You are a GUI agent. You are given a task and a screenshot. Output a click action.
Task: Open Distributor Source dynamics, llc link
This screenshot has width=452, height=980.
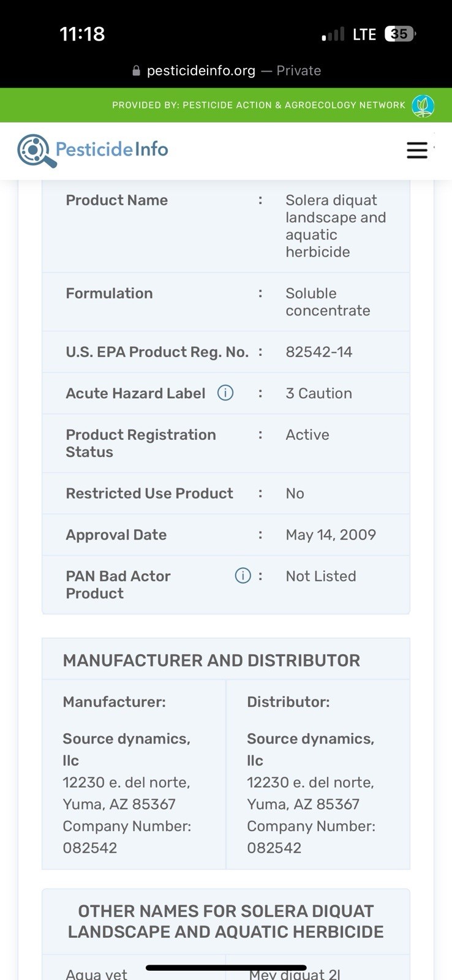(311, 749)
